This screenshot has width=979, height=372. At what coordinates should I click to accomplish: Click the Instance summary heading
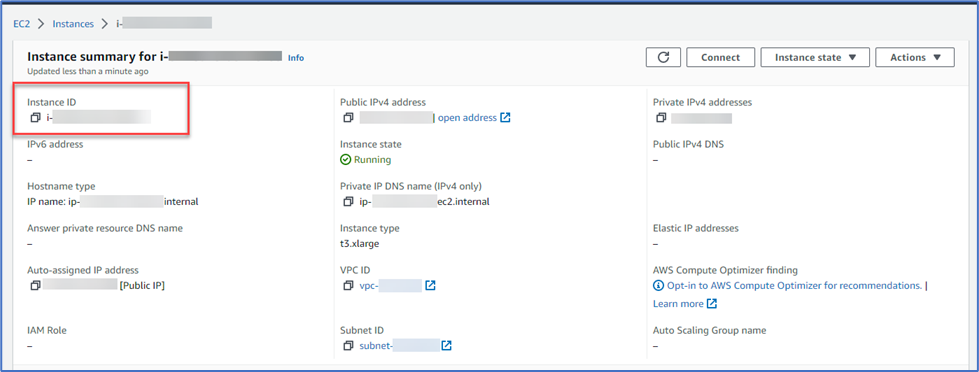[x=155, y=57]
